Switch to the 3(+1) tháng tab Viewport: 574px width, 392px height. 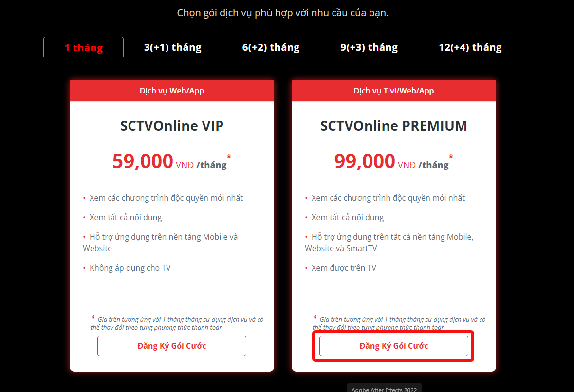(x=173, y=48)
